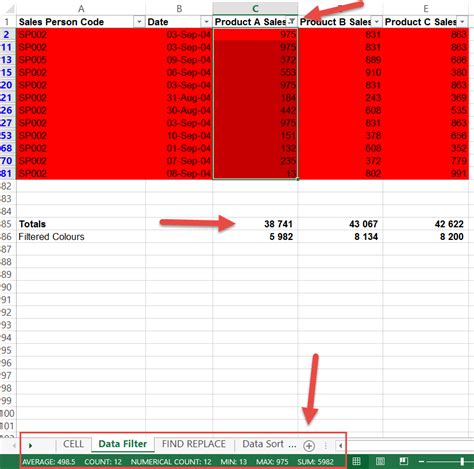Click the Product B value 889
The image size is (474, 469).
[340, 60]
